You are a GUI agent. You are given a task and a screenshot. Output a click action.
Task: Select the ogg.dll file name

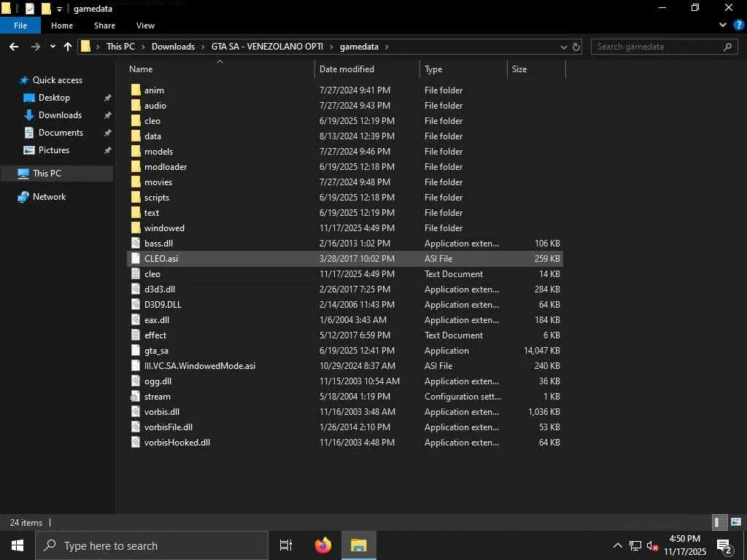click(158, 381)
